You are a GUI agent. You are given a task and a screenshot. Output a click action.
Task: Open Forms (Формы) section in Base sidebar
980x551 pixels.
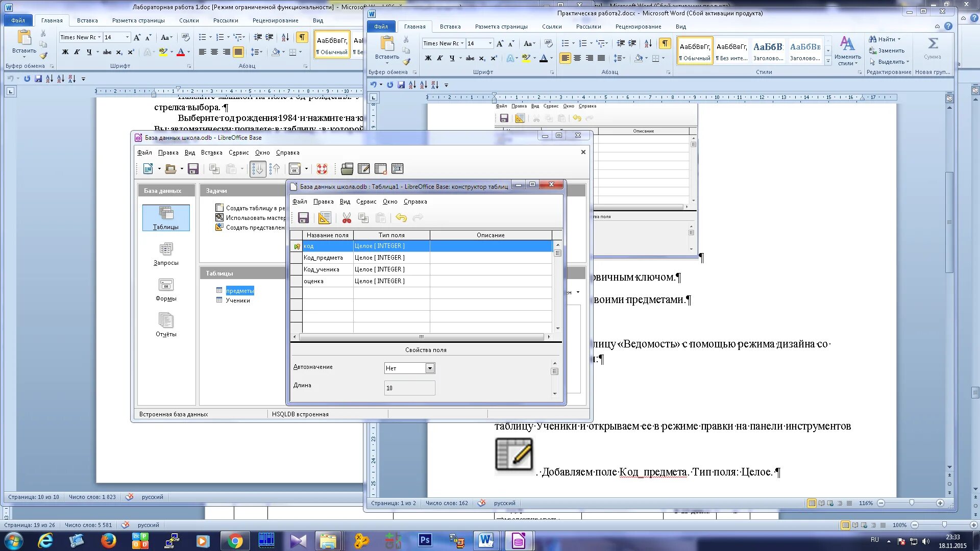pyautogui.click(x=166, y=289)
